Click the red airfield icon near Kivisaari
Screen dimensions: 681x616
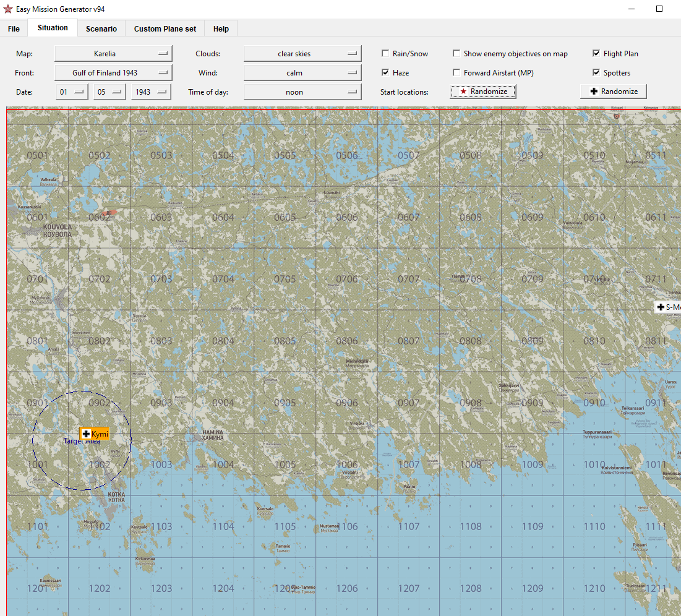point(615,116)
